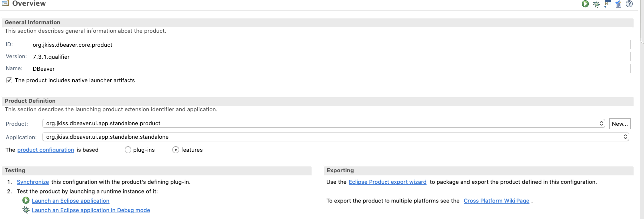This screenshot has width=644, height=219.
Task: Click the ID input field
Action: coord(330,45)
